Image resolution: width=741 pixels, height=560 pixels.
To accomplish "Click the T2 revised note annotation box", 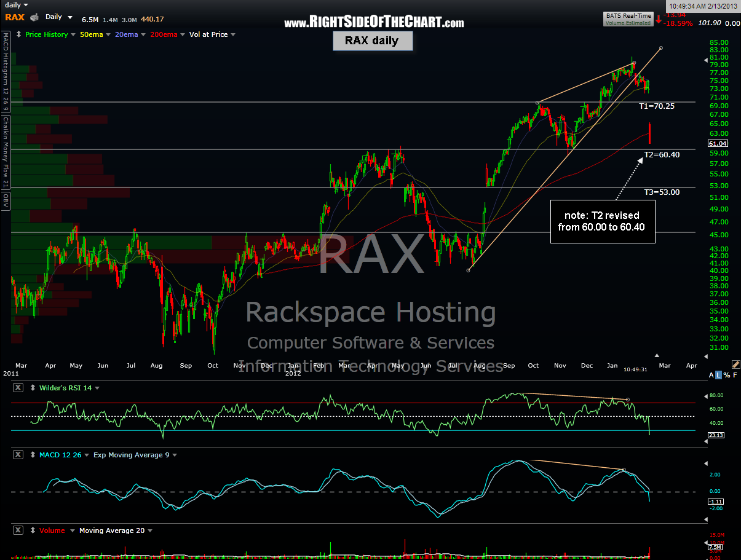I will coord(602,221).
